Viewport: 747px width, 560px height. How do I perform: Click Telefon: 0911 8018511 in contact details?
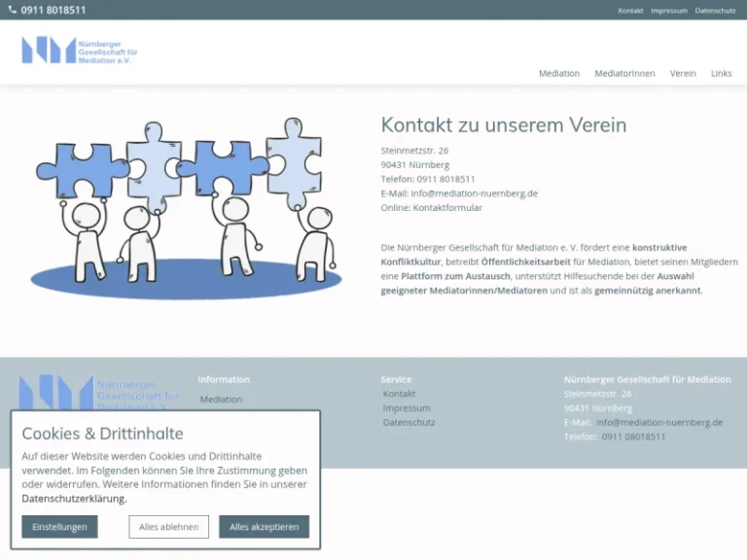pyautogui.click(x=428, y=179)
